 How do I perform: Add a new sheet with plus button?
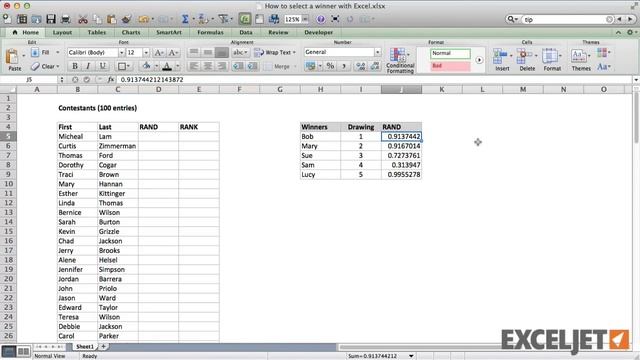pyautogui.click(x=103, y=347)
